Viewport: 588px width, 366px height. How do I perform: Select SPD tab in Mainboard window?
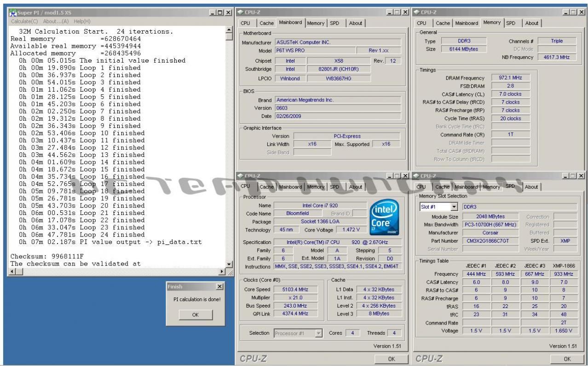click(335, 23)
